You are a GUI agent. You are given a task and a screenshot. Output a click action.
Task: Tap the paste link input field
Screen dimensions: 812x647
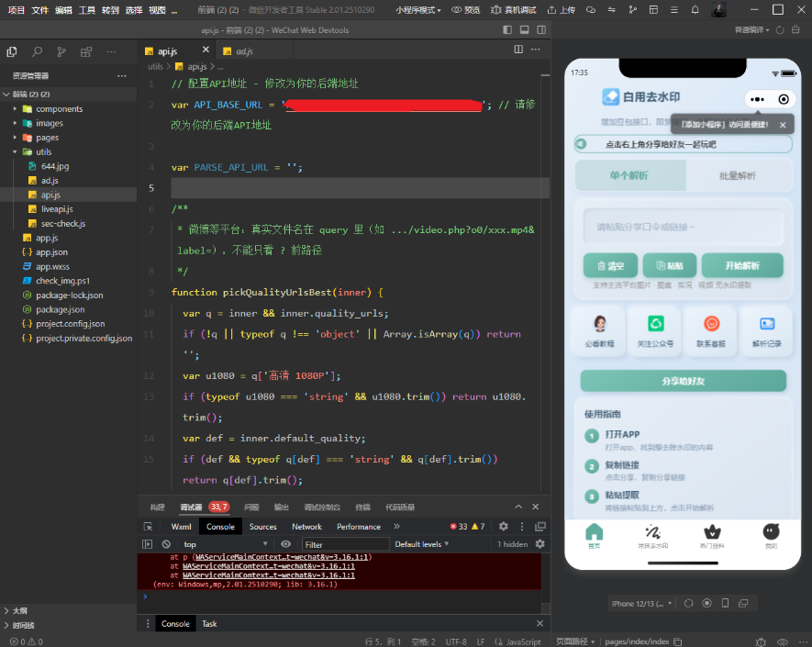point(683,227)
